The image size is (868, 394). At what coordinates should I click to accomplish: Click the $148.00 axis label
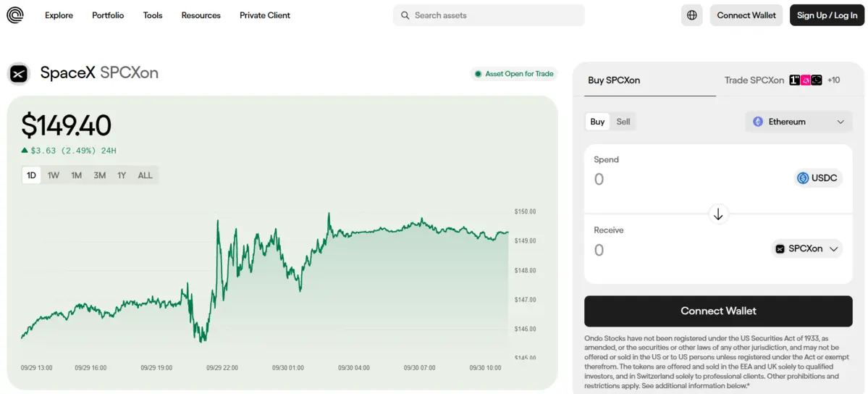coord(525,270)
